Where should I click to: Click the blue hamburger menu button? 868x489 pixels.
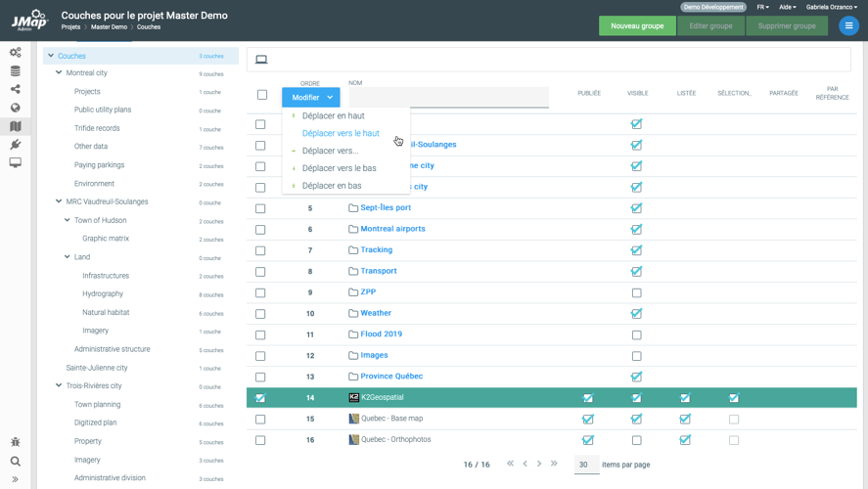point(848,26)
